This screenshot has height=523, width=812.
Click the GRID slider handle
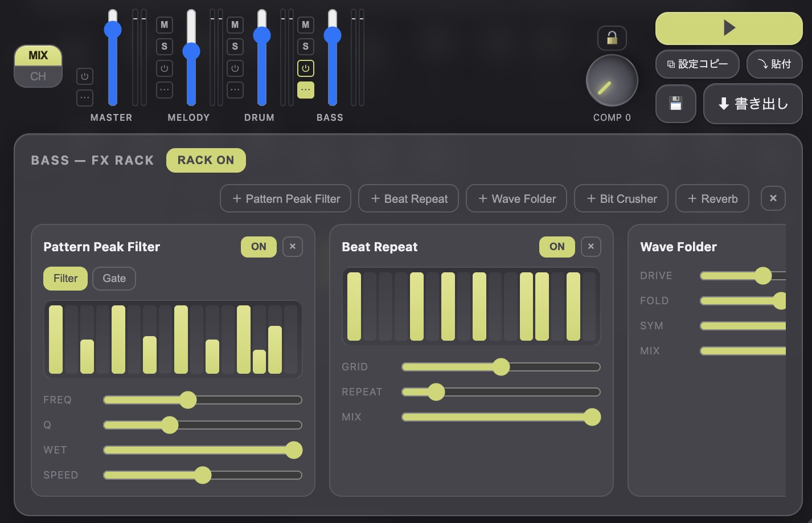501,367
